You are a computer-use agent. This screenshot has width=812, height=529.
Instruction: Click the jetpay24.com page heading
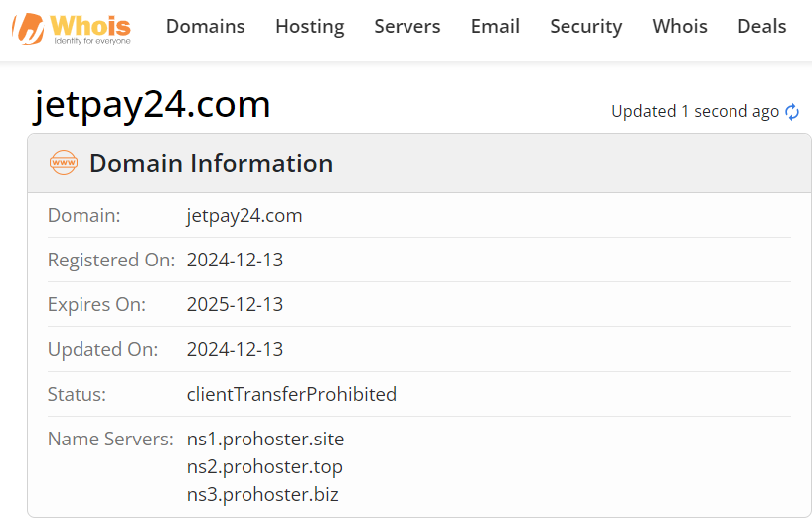click(x=152, y=105)
